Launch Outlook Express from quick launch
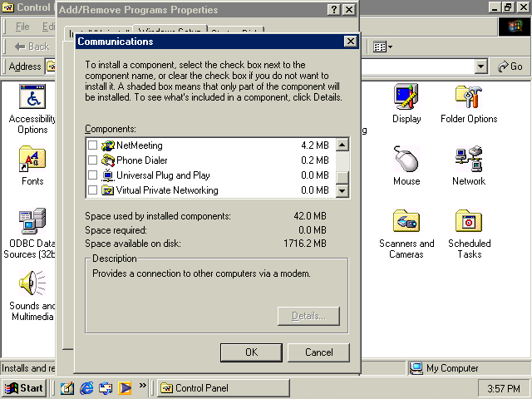 pyautogui.click(x=106, y=388)
